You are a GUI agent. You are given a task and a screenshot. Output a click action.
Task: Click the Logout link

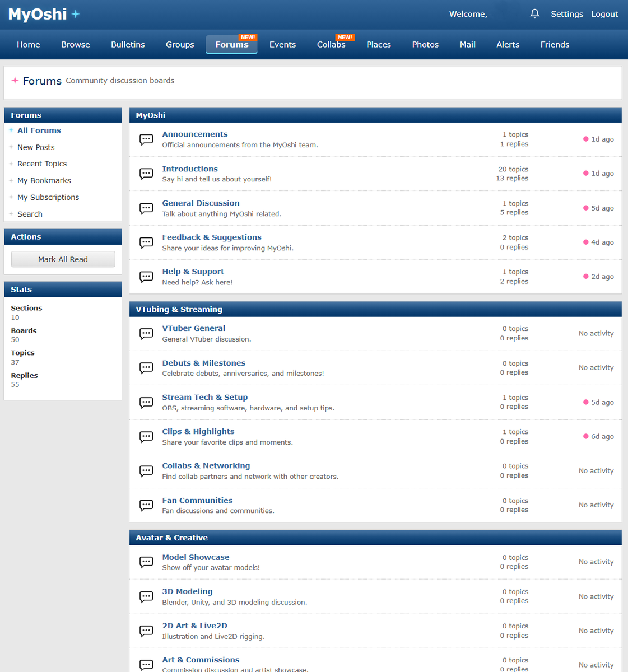click(x=605, y=14)
